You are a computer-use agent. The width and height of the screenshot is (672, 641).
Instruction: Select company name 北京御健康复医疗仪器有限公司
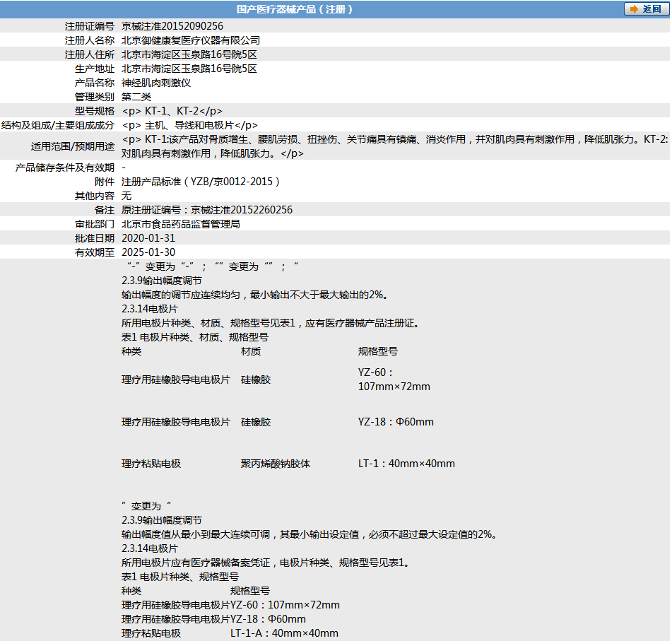pyautogui.click(x=191, y=40)
